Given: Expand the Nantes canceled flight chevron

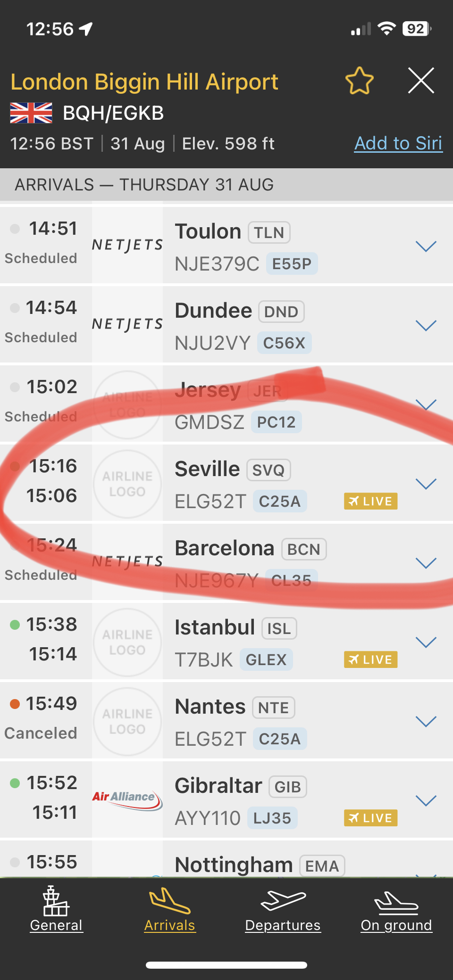Looking at the screenshot, I should click(426, 721).
